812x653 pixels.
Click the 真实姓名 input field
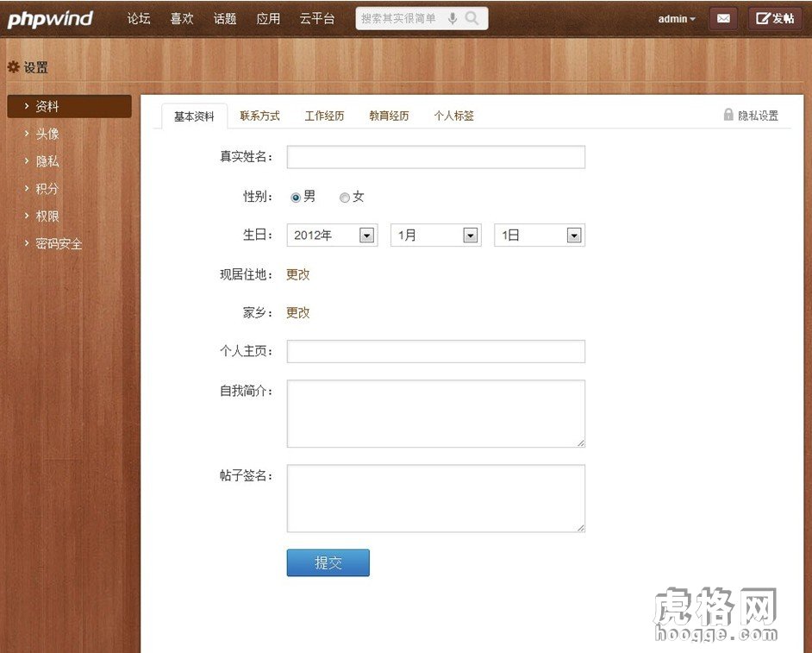435,156
